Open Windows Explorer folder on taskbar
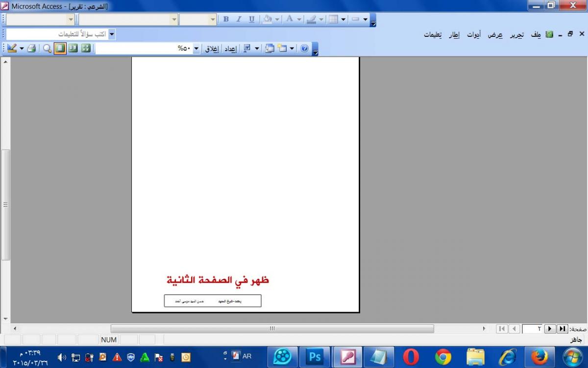 point(475,357)
